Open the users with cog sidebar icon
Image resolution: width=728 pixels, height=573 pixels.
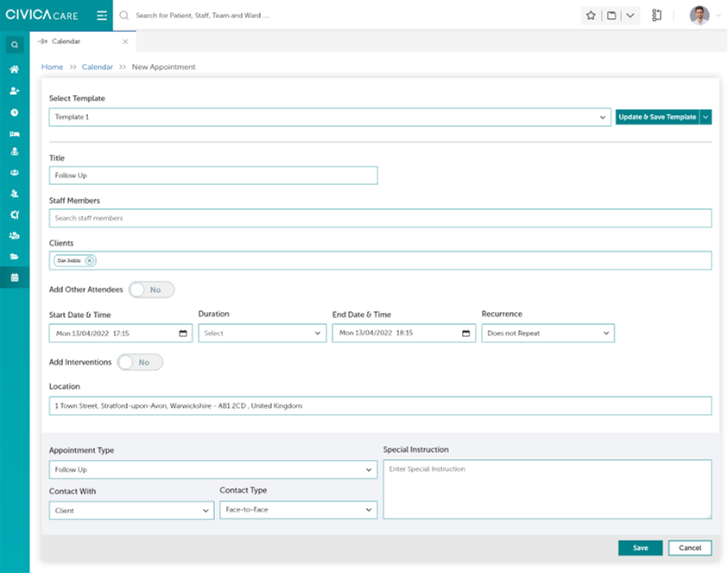[x=15, y=236]
